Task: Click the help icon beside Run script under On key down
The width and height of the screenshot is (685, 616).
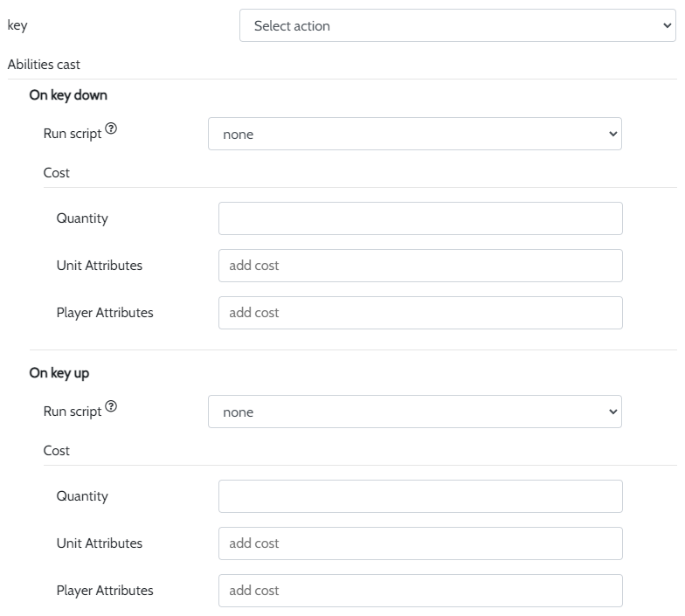Action: 110,129
